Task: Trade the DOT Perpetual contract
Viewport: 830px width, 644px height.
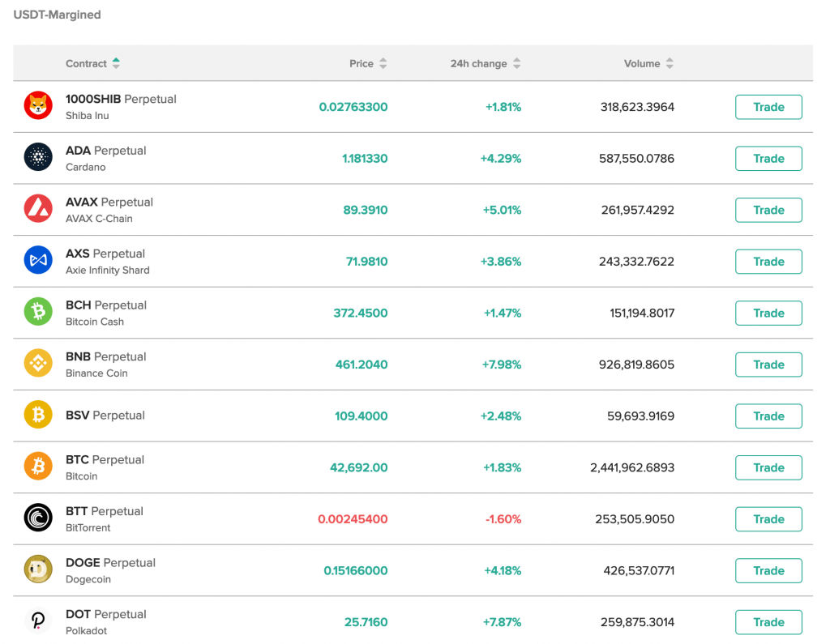Action: (768, 622)
